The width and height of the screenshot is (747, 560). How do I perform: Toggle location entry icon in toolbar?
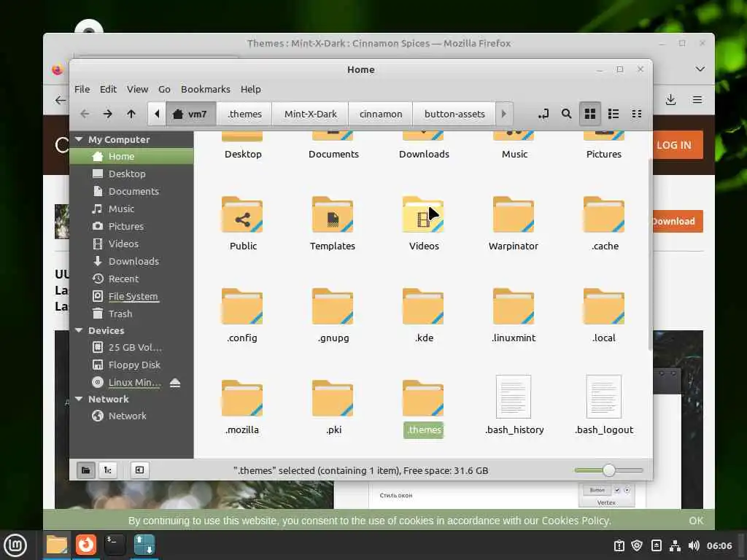click(x=543, y=114)
